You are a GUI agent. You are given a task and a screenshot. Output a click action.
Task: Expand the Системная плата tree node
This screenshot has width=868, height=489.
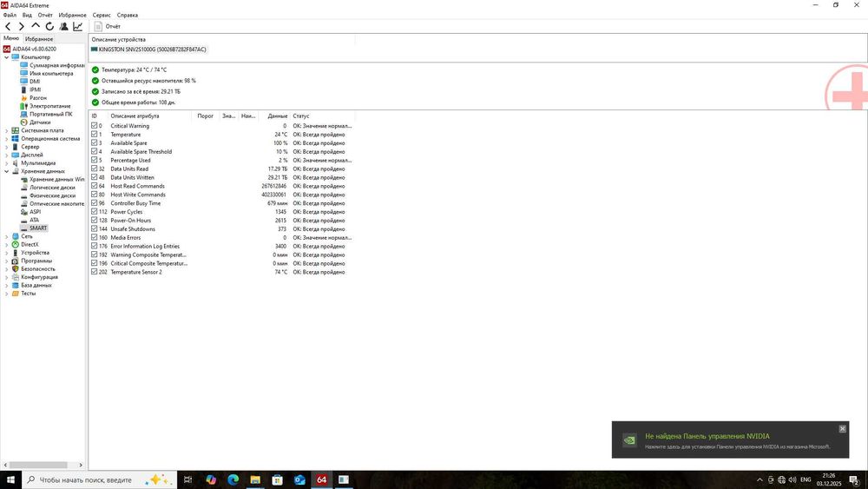(7, 130)
